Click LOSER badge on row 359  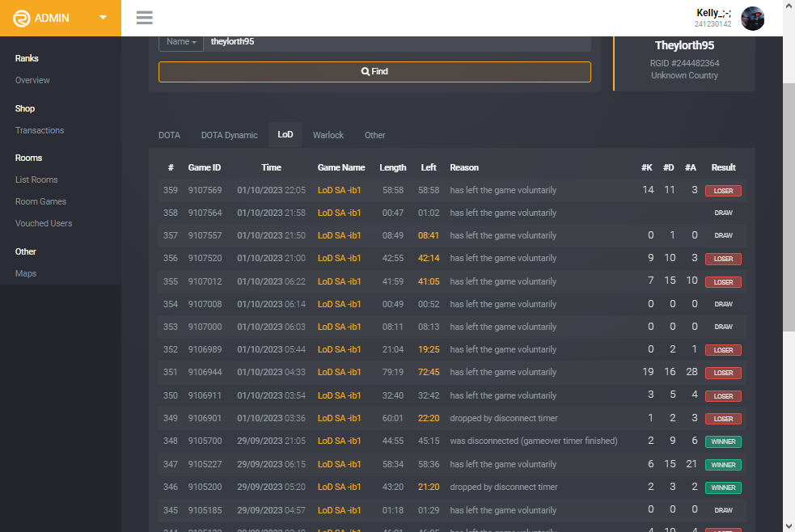pos(723,191)
